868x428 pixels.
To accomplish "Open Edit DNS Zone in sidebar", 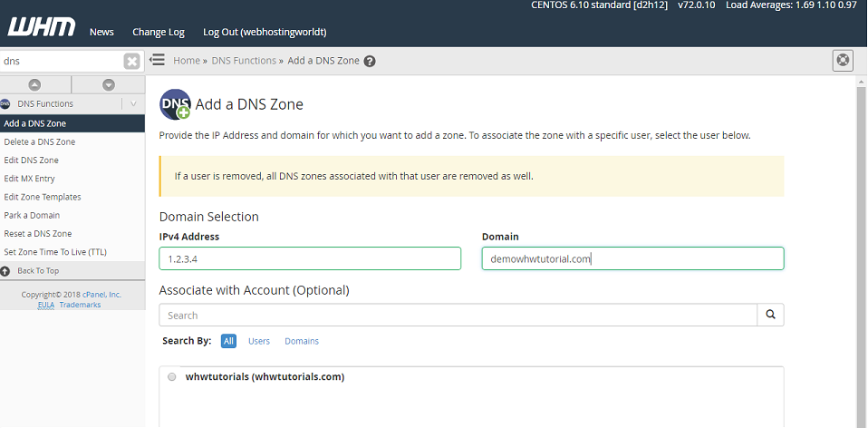I will (32, 160).
